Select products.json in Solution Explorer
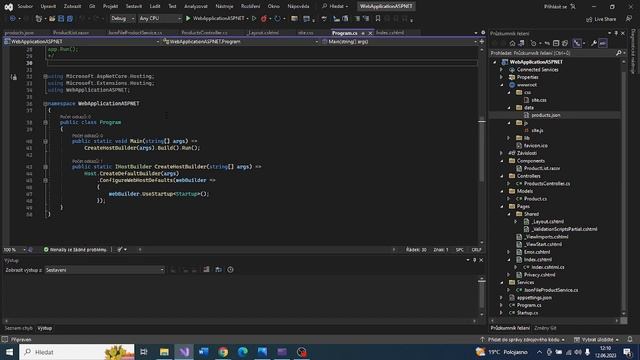The height and width of the screenshot is (360, 640). click(x=546, y=116)
